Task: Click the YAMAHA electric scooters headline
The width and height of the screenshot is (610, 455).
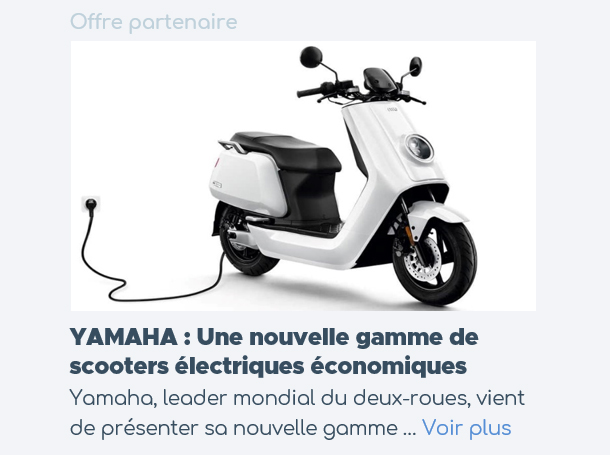Action: [x=274, y=351]
